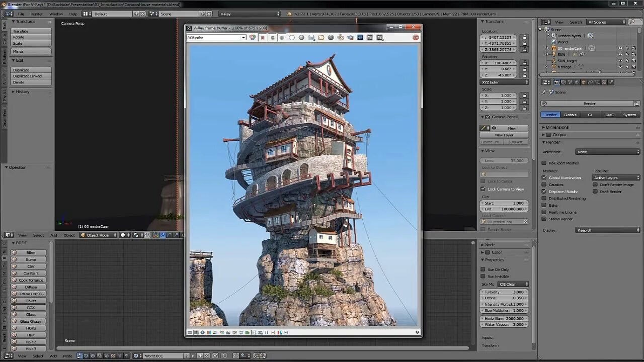
Task: Toggle the green channel in frame buffer
Action: 272,37
